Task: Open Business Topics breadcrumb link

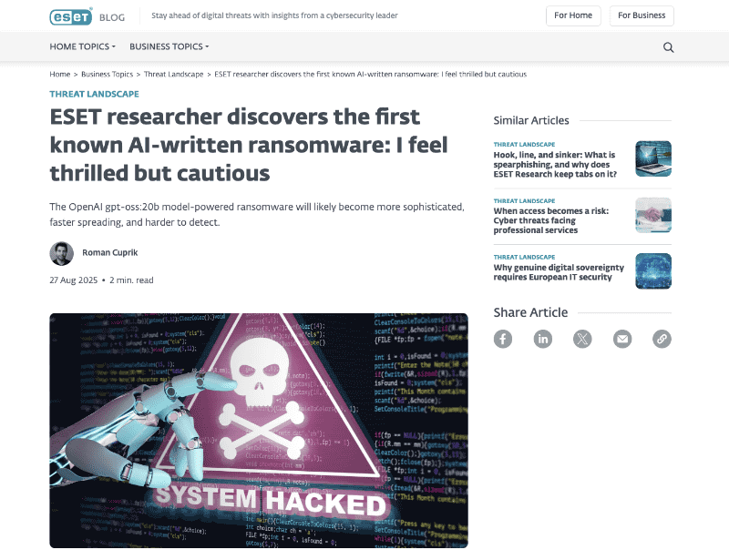Action: tap(107, 75)
